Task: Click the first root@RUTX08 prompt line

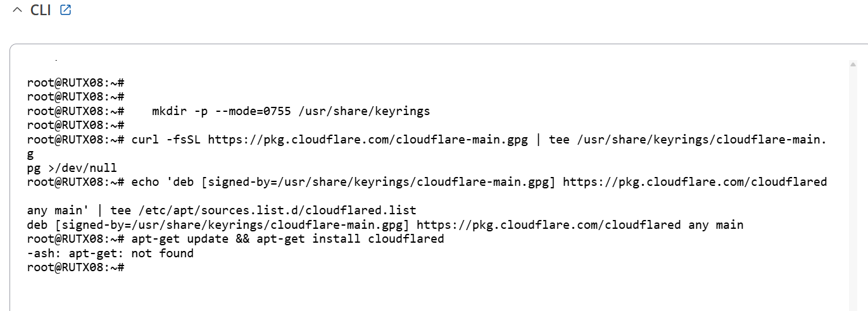Action: click(76, 83)
